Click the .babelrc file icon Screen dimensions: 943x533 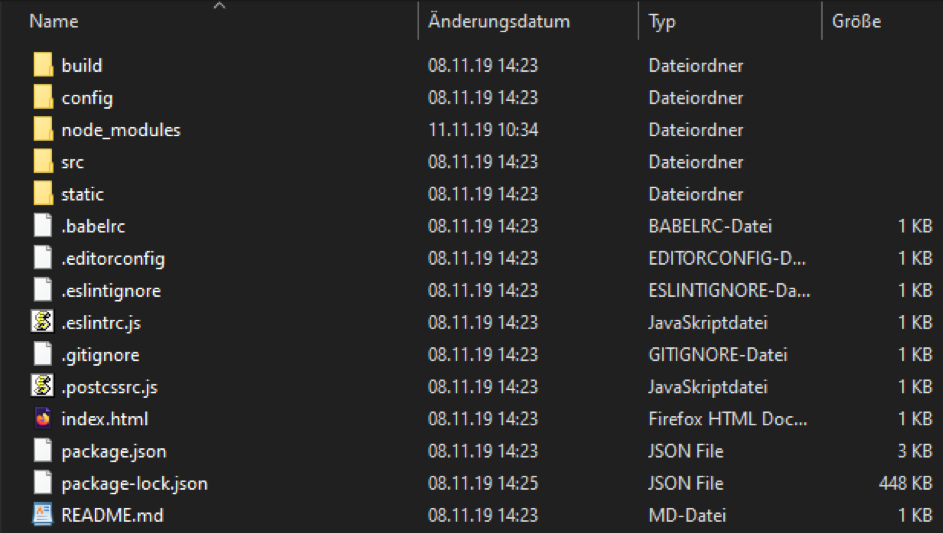pos(42,226)
